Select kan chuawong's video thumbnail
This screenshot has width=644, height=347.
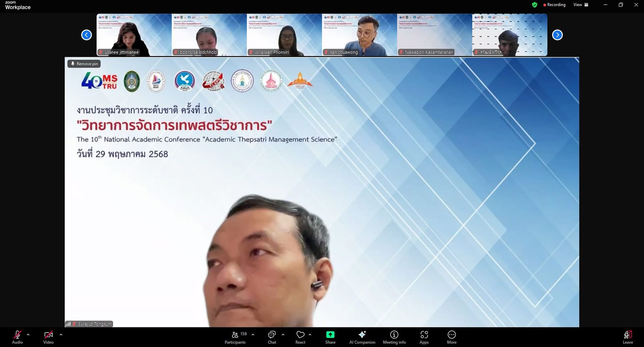tap(359, 35)
